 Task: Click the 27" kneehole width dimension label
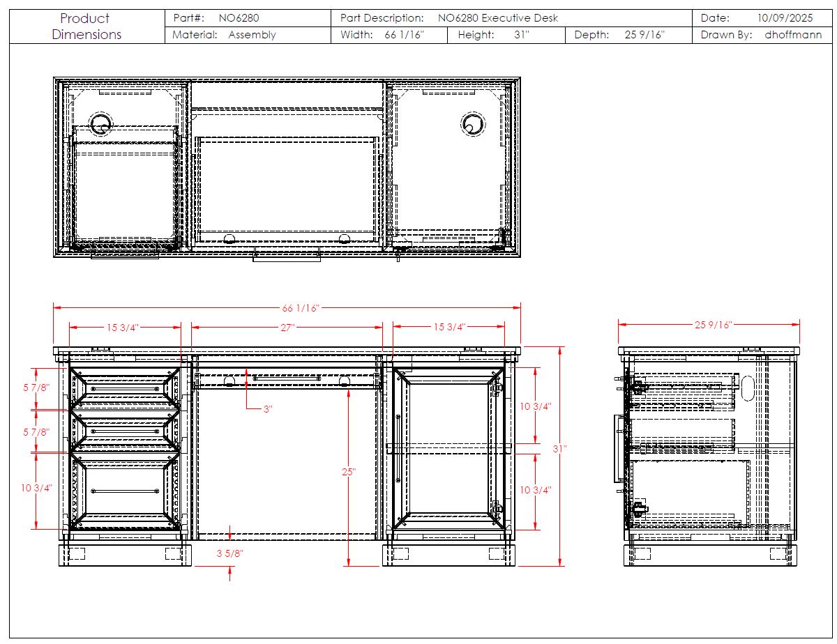pyautogui.click(x=288, y=327)
